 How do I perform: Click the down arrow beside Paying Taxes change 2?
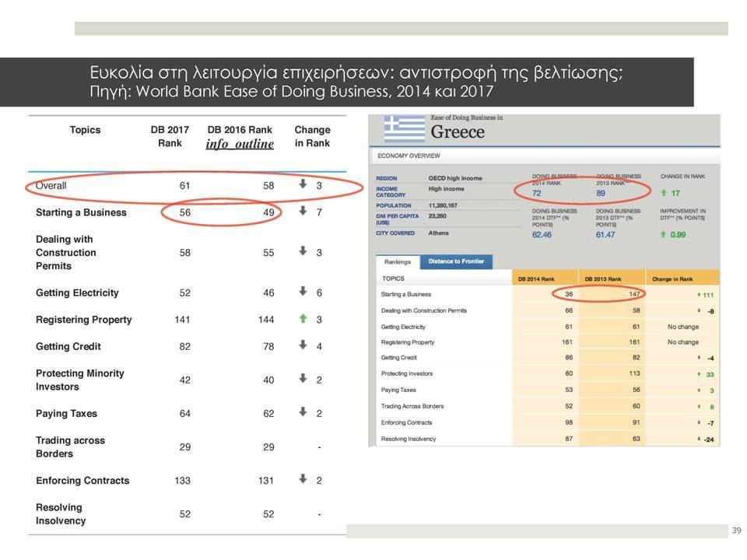pyautogui.click(x=303, y=412)
